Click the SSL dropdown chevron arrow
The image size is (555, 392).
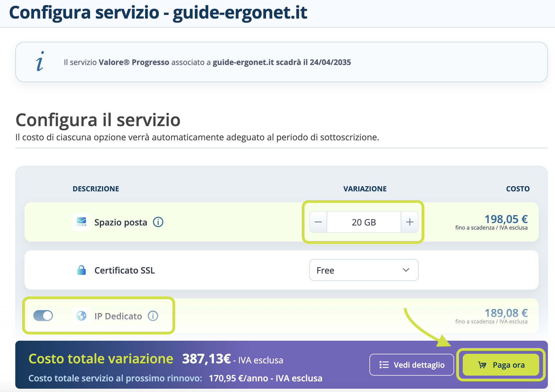(x=406, y=270)
